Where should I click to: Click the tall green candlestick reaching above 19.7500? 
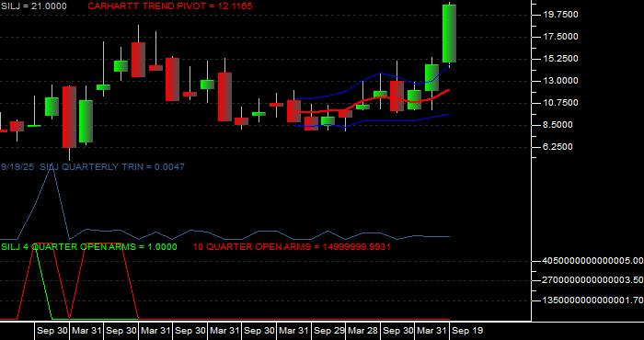pos(449,34)
